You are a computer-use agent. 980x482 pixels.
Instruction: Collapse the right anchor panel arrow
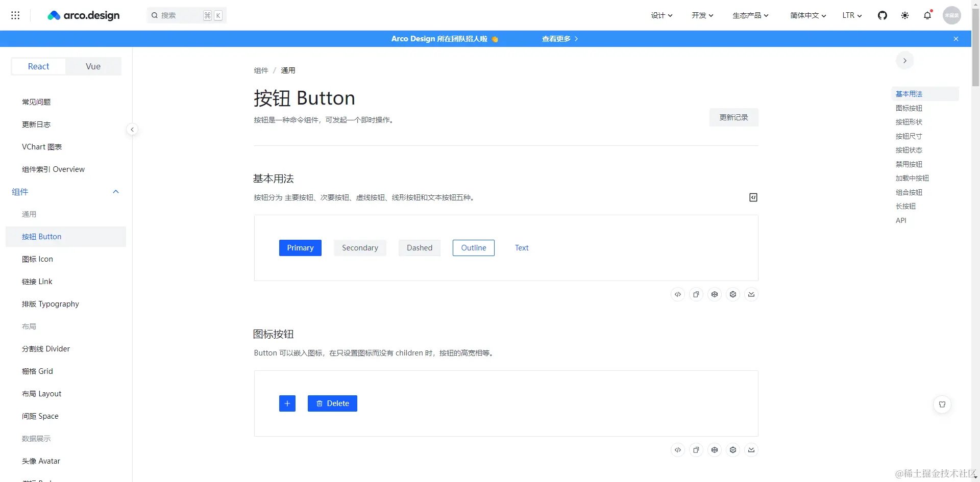(x=905, y=61)
